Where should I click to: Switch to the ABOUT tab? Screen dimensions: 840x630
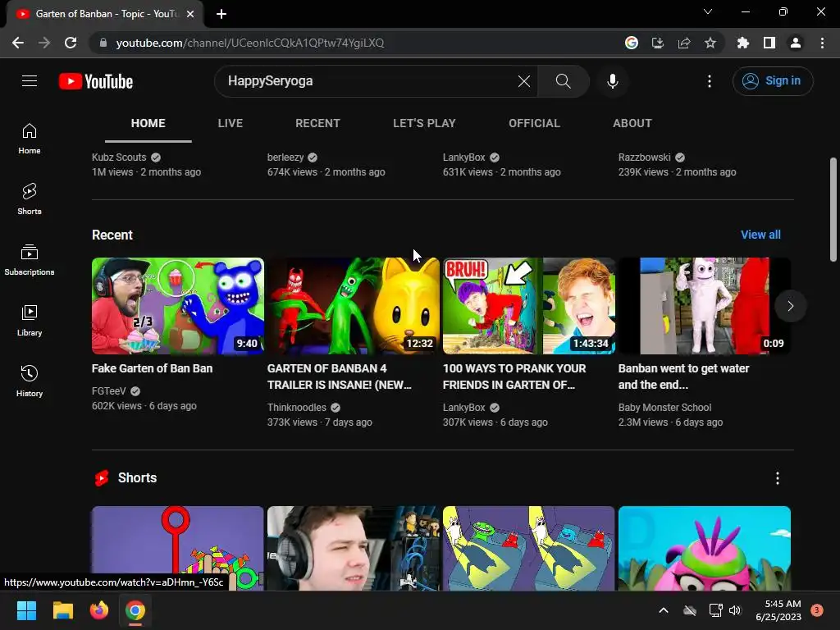pyautogui.click(x=632, y=123)
